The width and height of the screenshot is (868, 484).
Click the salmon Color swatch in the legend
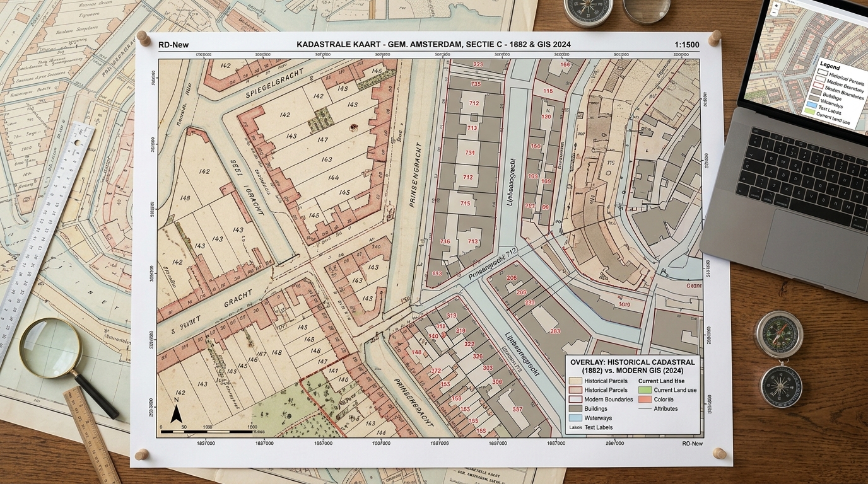coord(645,400)
